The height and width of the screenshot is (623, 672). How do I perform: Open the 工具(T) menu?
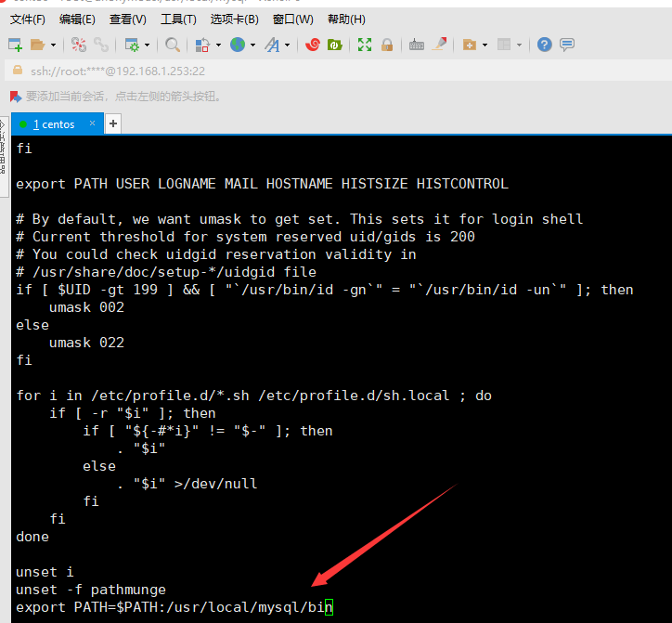tap(178, 19)
